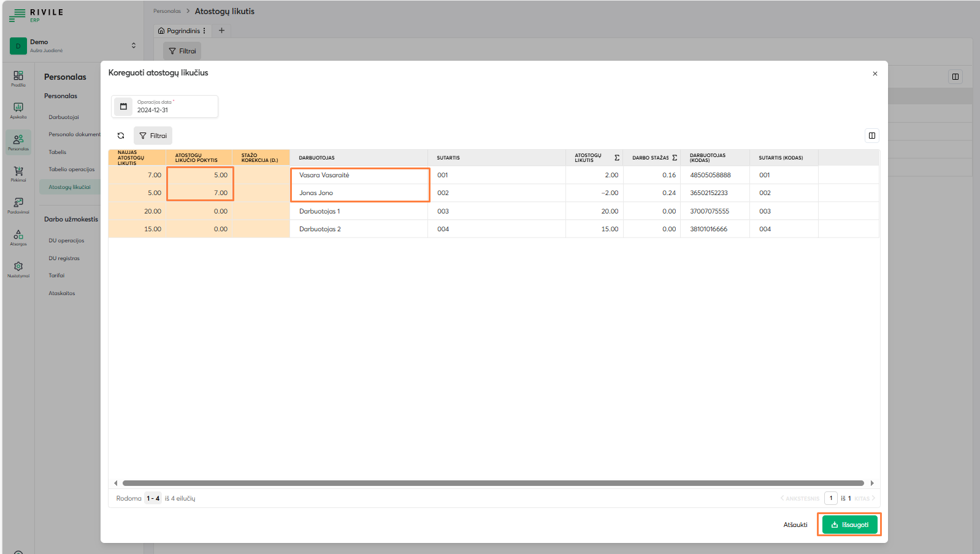Viewport: 980px width, 554px height.
Task: Open Apskaita icon in the sidebar
Action: click(18, 110)
